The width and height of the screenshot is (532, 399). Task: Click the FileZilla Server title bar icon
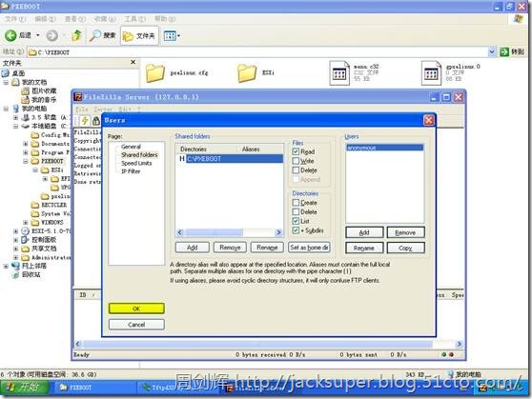(x=78, y=97)
